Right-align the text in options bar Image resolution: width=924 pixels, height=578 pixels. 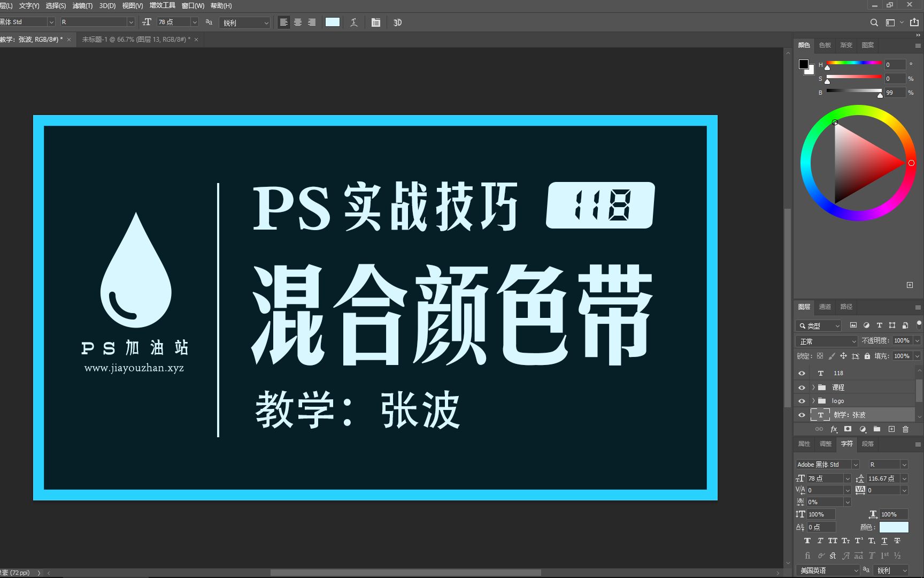(312, 22)
